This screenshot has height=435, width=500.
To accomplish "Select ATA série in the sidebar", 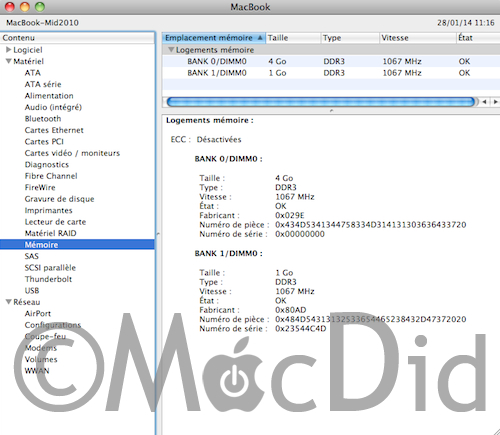I will click(43, 84).
